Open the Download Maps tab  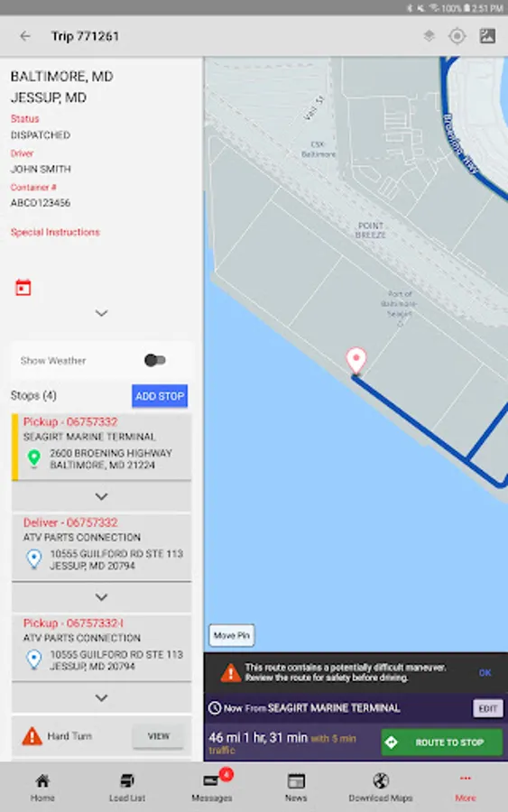point(381,786)
